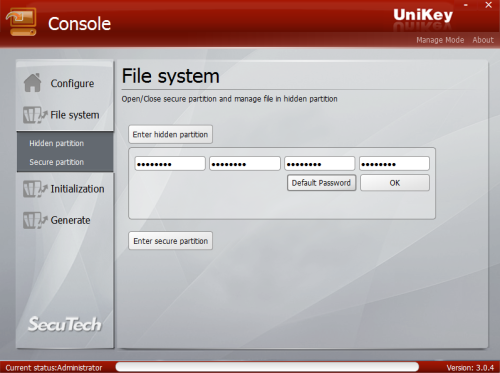
Task: Click the Current status:Administrator text
Action: [54, 368]
